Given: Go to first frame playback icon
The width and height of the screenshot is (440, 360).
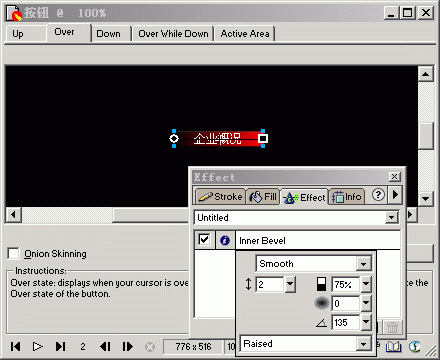Looking at the screenshot, I should pos(15,347).
